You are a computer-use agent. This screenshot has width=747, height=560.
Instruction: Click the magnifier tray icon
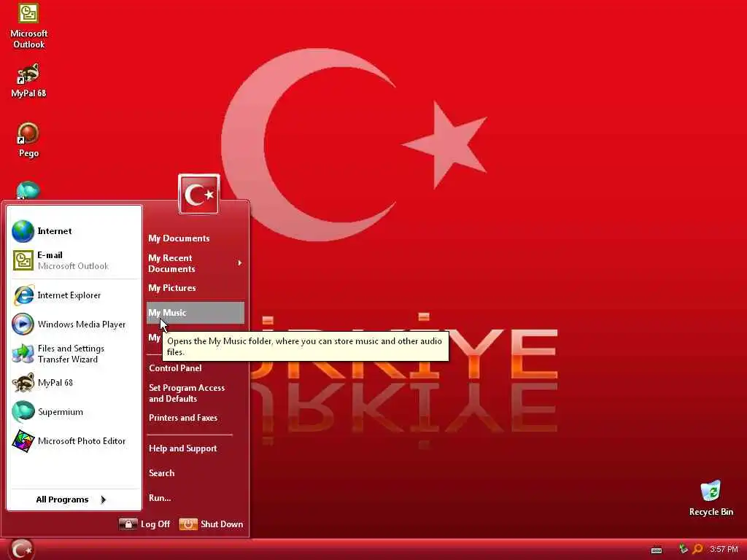(697, 549)
